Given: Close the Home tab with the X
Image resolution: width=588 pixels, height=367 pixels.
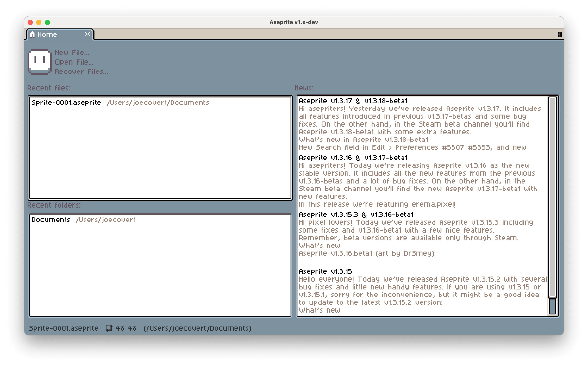Looking at the screenshot, I should pos(88,34).
